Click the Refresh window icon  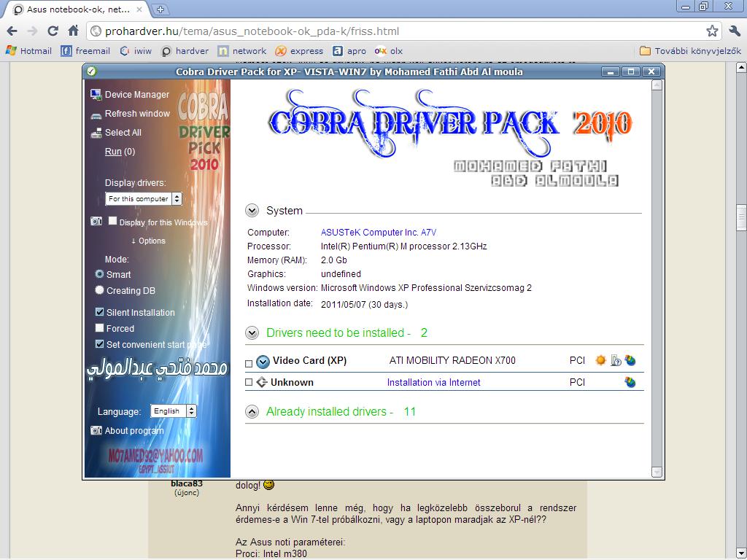(x=96, y=114)
